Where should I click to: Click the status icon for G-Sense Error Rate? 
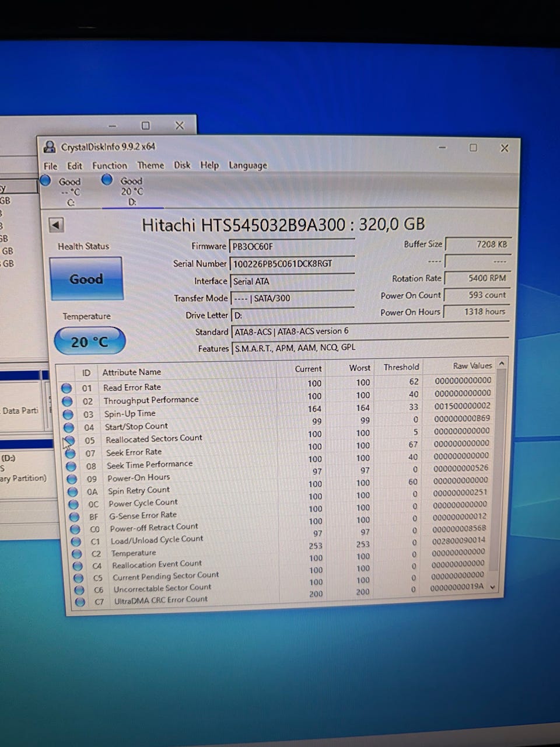(75, 517)
